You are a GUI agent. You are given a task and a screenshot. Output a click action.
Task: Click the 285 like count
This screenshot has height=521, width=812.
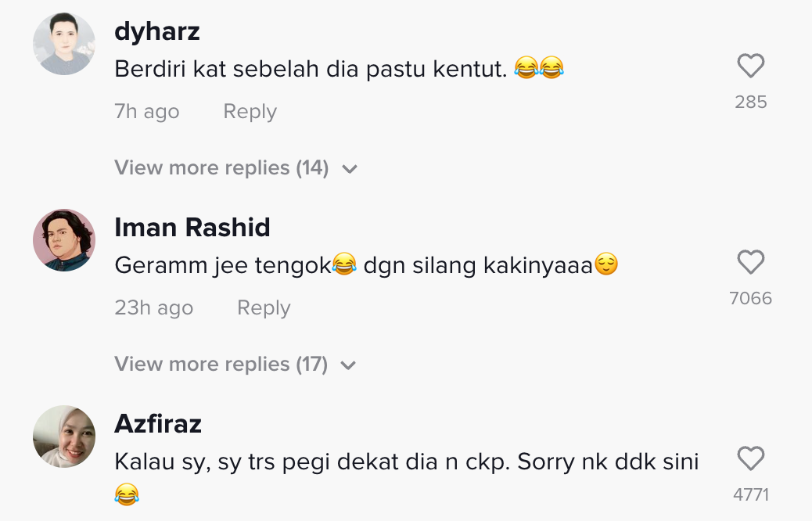[750, 102]
